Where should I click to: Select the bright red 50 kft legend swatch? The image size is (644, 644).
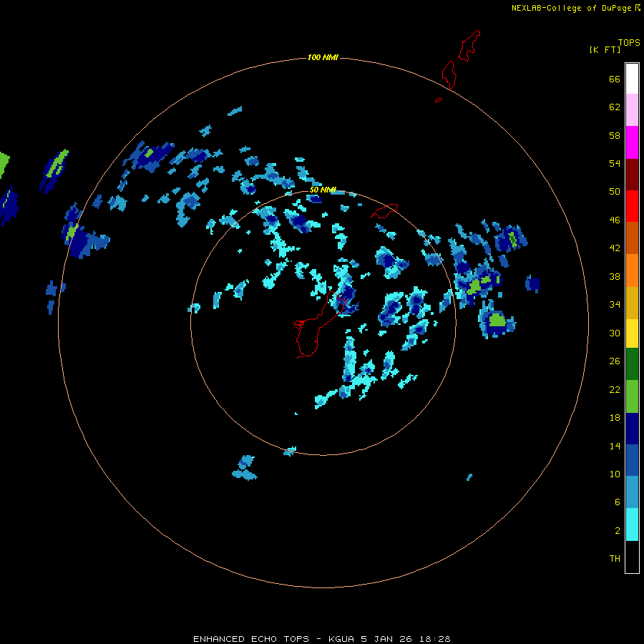632,206
